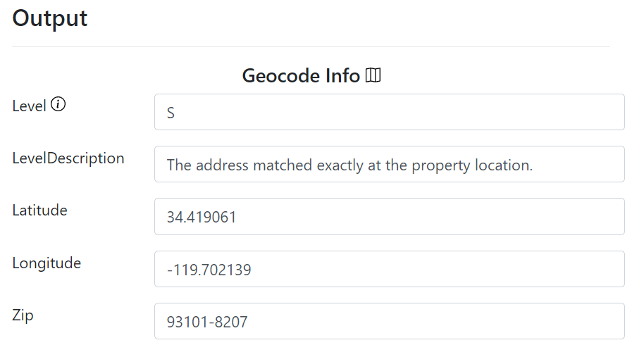Click the divider line below Output

311,46
